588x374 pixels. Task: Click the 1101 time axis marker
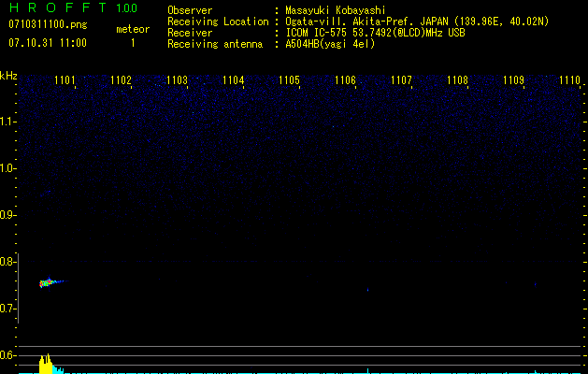pos(65,80)
